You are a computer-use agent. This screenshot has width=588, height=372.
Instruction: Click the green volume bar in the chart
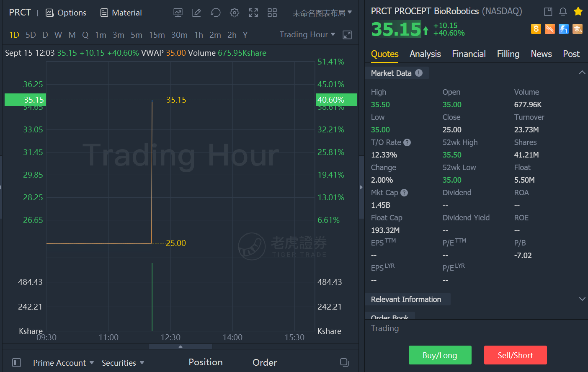(152, 297)
